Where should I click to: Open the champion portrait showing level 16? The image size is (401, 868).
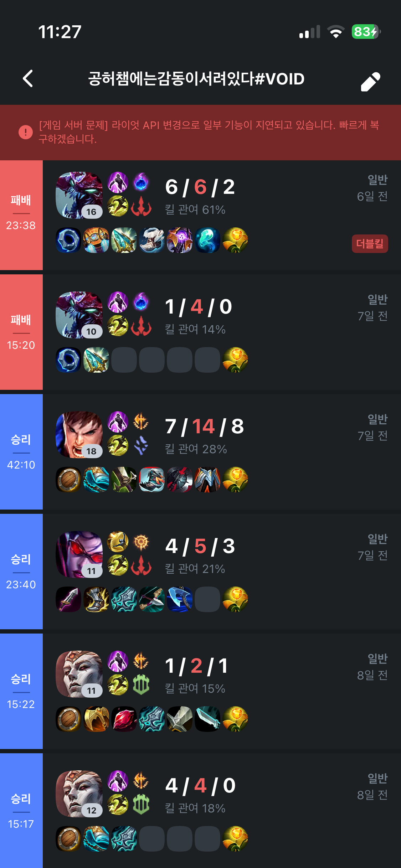pyautogui.click(x=79, y=195)
